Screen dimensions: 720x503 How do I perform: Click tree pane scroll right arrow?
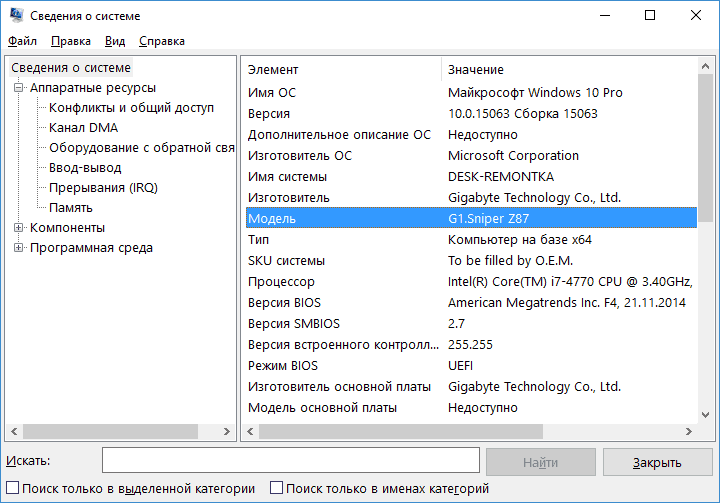(x=226, y=431)
